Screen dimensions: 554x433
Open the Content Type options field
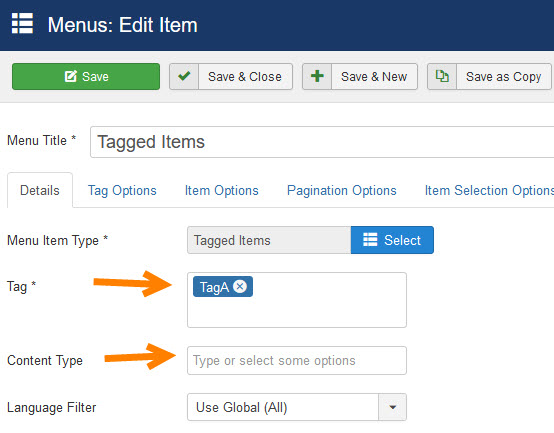pyautogui.click(x=297, y=360)
